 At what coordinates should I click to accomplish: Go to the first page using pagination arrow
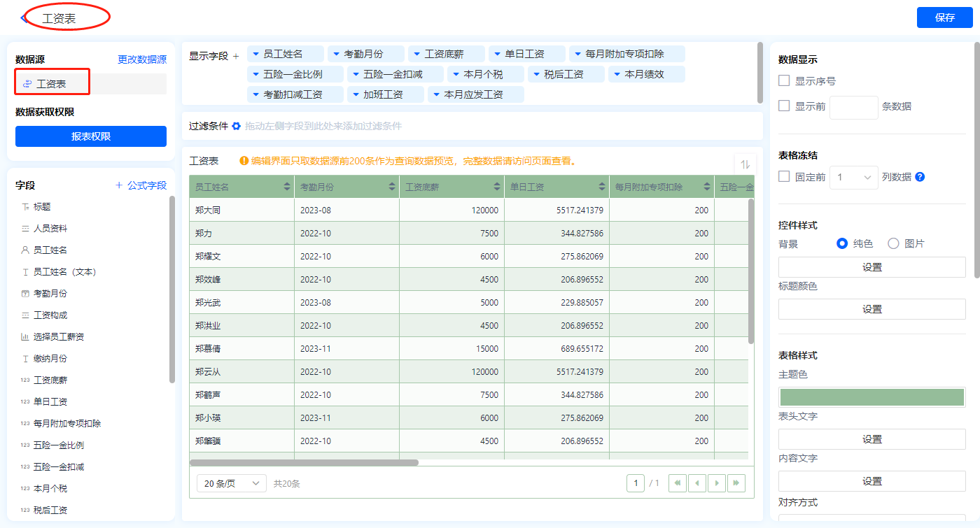point(678,483)
